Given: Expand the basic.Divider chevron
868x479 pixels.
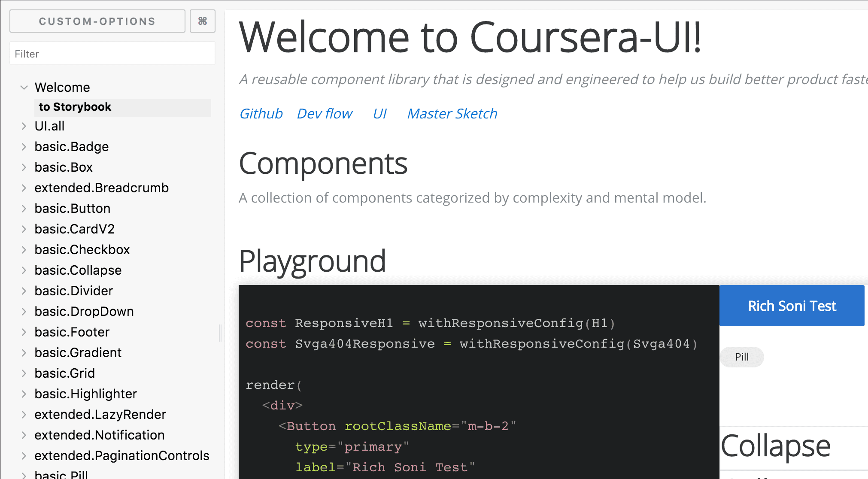Looking at the screenshot, I should pyautogui.click(x=24, y=291).
